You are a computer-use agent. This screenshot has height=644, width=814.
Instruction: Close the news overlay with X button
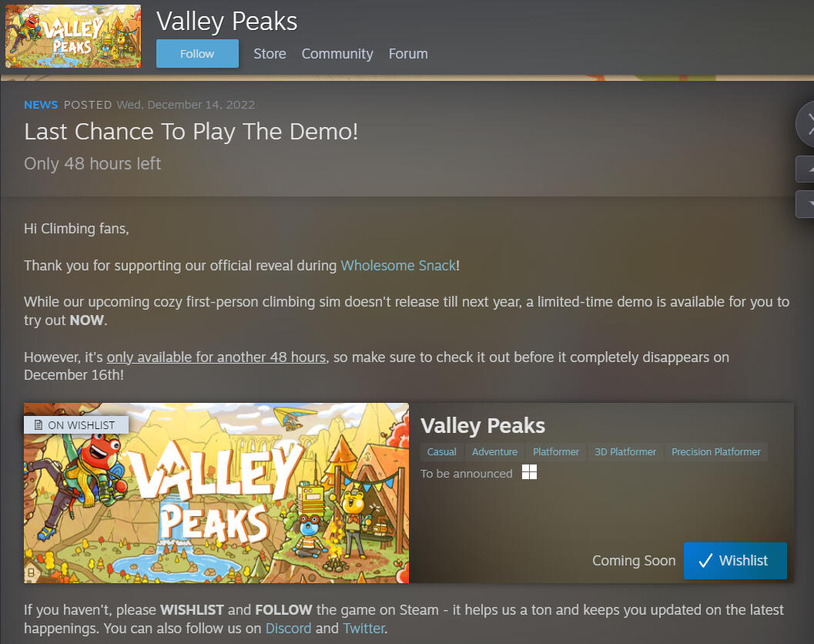point(807,125)
